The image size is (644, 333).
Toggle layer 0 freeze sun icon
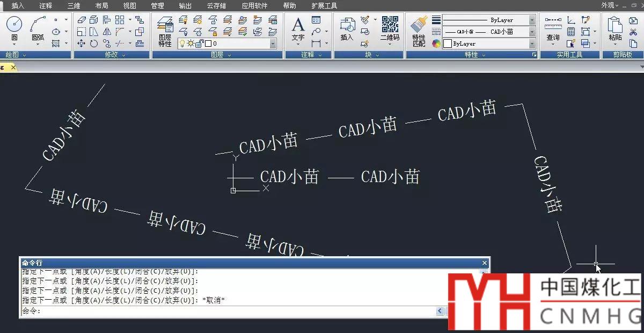(x=190, y=44)
